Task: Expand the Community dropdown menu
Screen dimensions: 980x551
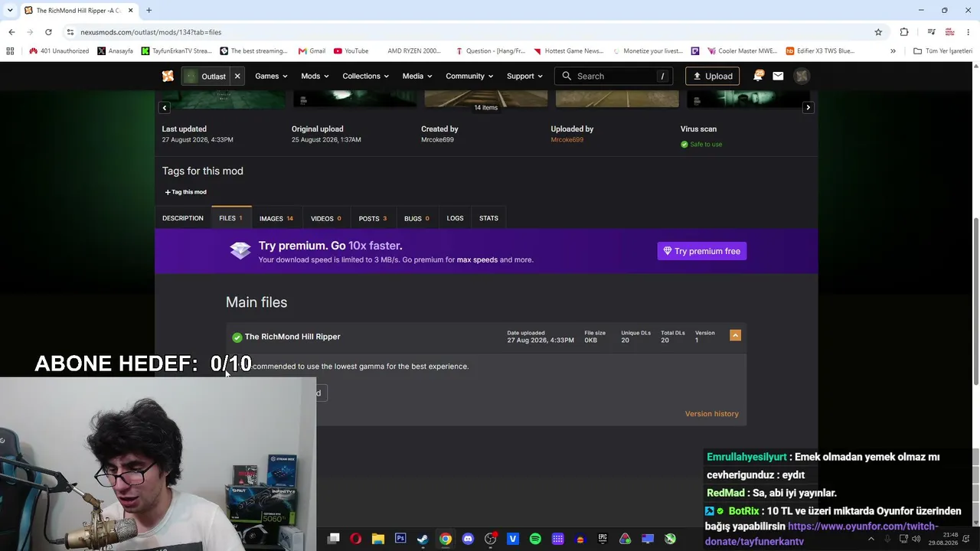Action: pyautogui.click(x=469, y=76)
